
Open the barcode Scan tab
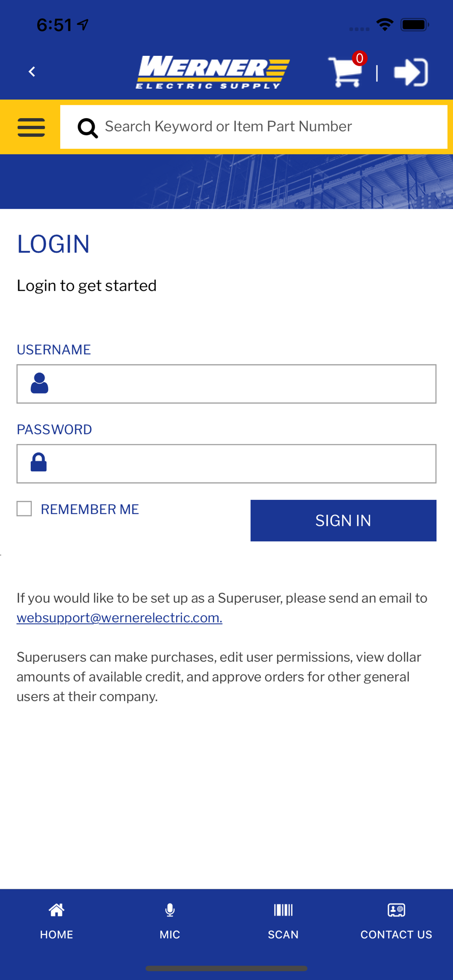[x=283, y=921]
